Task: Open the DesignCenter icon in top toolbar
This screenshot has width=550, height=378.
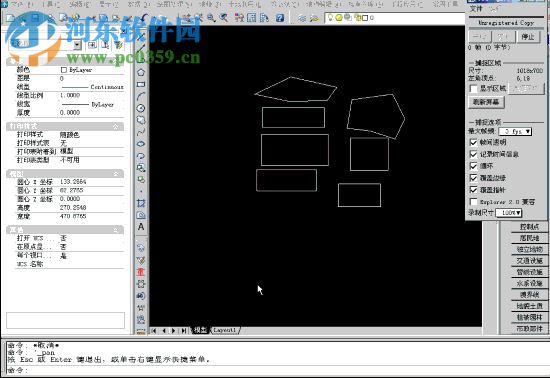Action: tap(251, 18)
